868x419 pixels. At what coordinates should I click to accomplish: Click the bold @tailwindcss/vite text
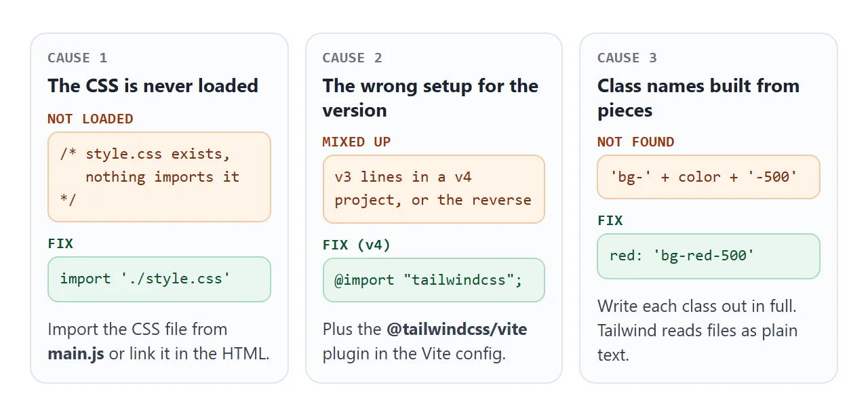(x=456, y=330)
